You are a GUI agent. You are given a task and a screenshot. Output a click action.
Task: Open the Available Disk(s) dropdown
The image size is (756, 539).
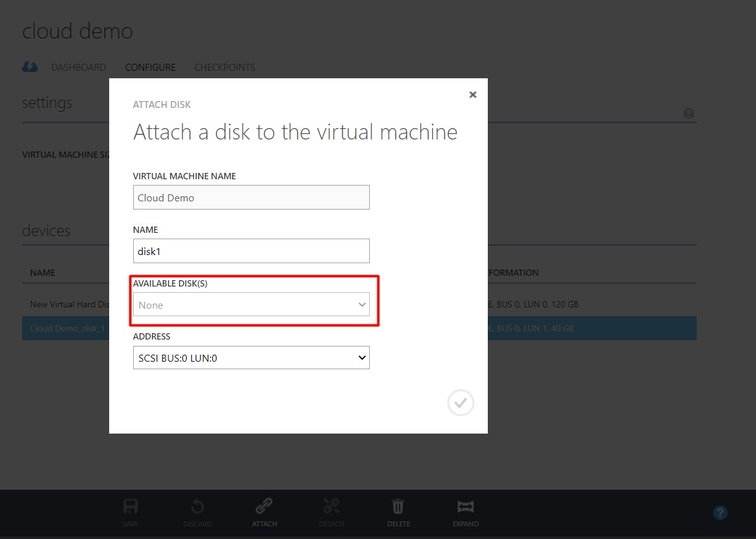coord(251,304)
